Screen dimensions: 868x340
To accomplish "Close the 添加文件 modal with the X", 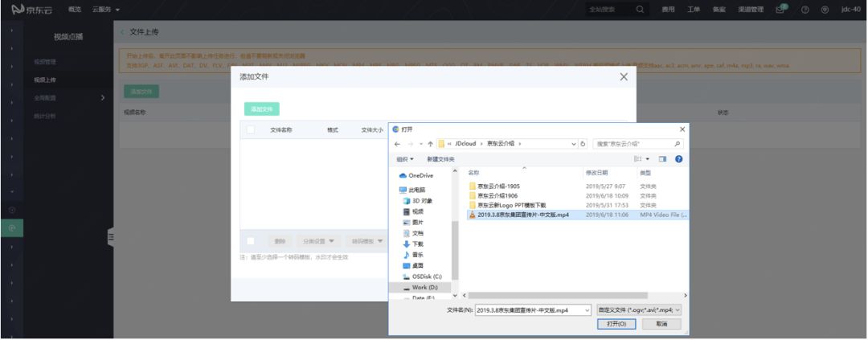I will click(624, 77).
